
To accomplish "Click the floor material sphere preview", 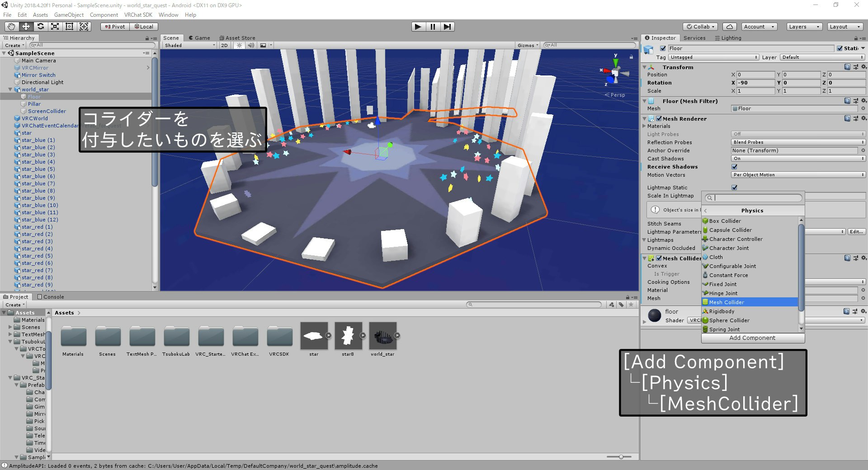I will [654, 315].
